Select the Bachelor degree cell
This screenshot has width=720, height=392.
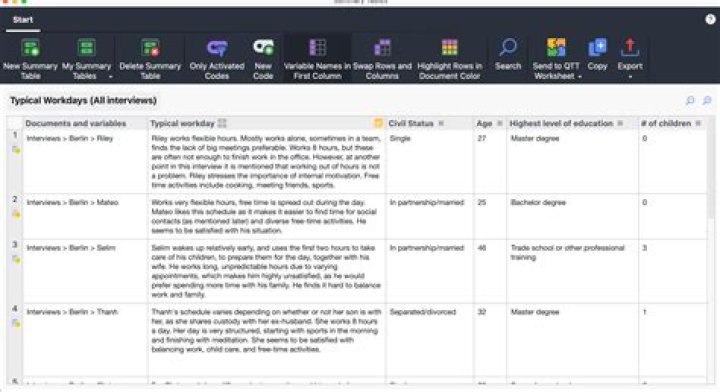pos(572,216)
